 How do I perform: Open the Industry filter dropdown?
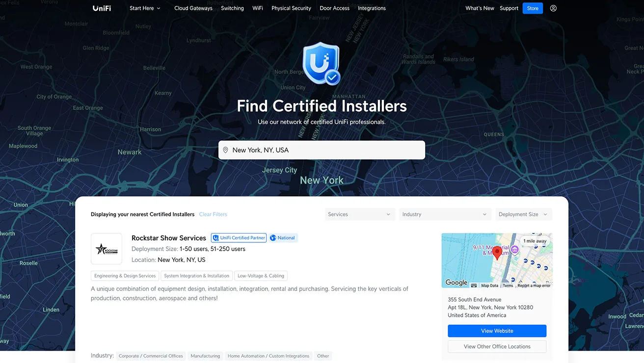tap(445, 214)
